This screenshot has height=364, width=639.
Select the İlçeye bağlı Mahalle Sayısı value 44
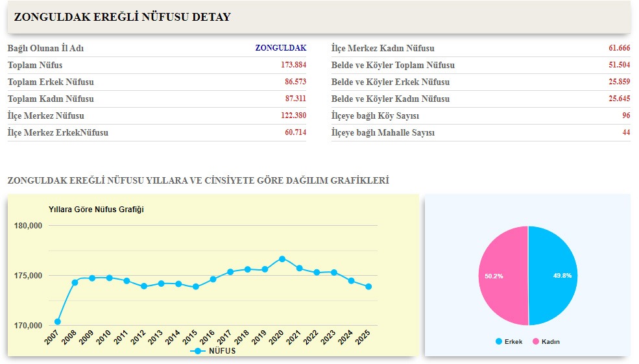625,132
